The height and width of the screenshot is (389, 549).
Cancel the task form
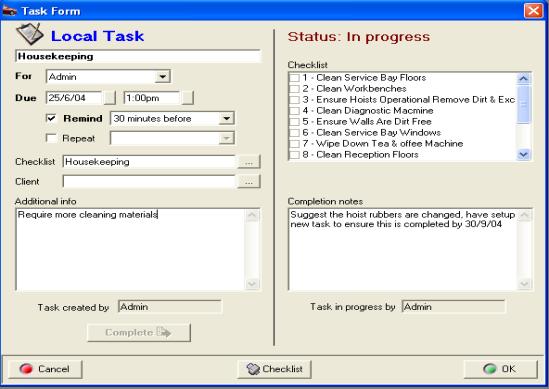(x=45, y=369)
